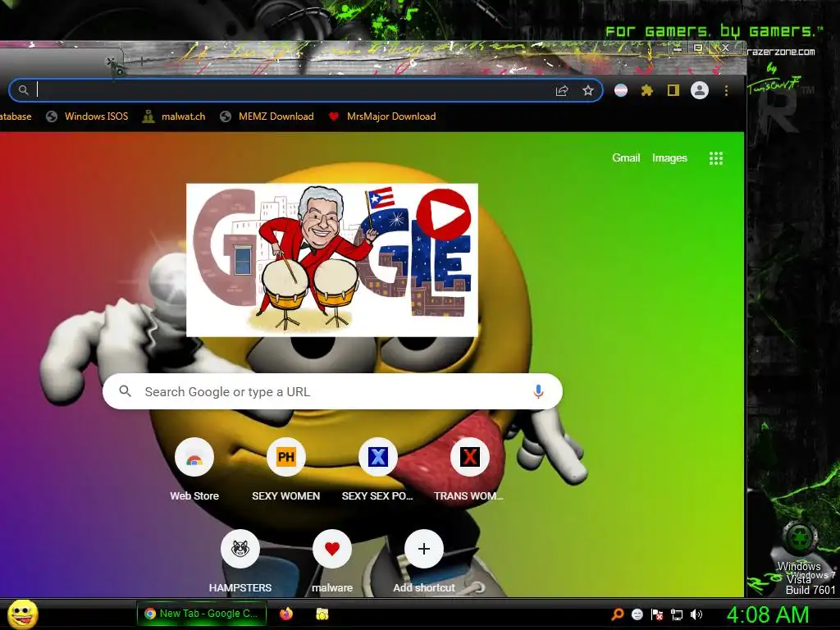Click the Add shortcut plus tile
840x630 pixels.
tap(424, 561)
